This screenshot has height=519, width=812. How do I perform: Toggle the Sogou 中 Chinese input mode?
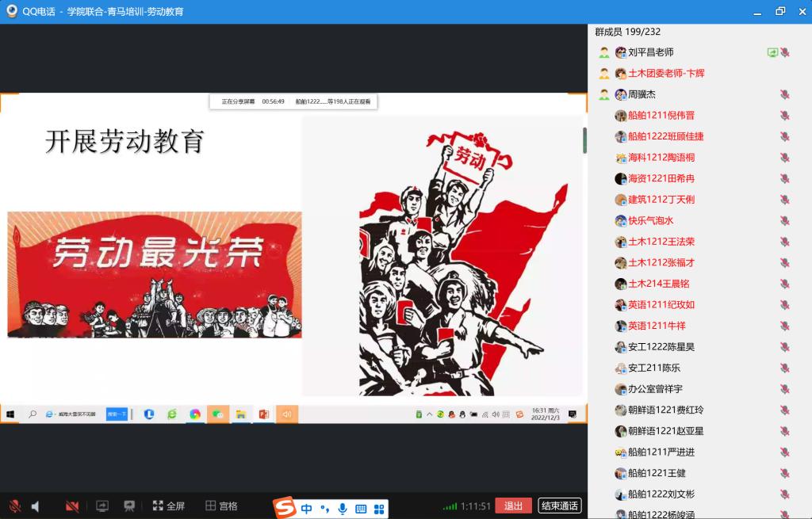(307, 509)
